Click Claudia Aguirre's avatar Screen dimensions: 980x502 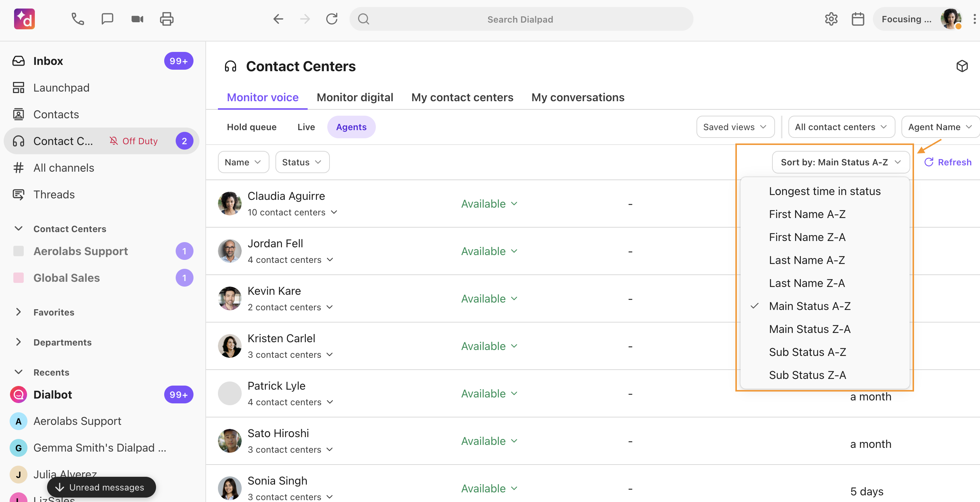click(x=229, y=204)
